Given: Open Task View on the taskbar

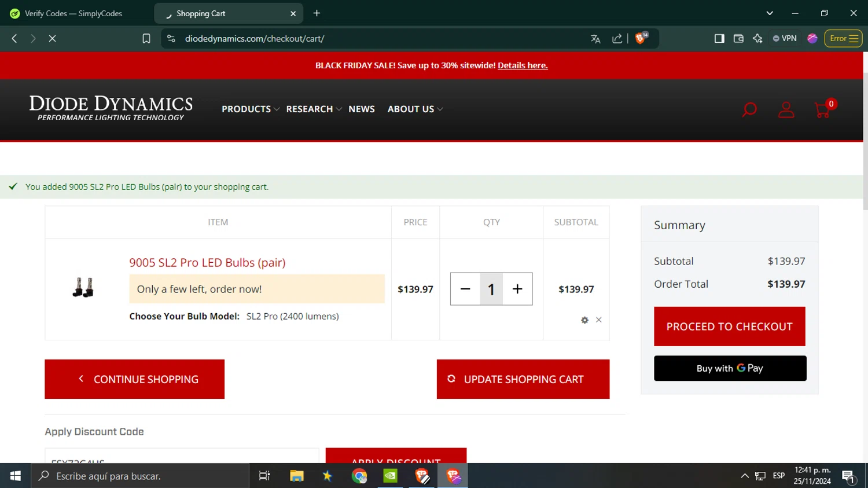Looking at the screenshot, I should pos(264,476).
